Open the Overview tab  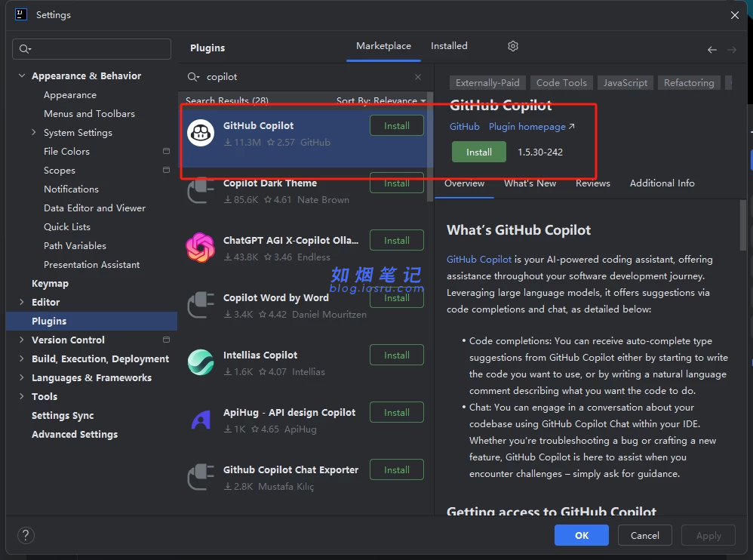click(x=464, y=183)
